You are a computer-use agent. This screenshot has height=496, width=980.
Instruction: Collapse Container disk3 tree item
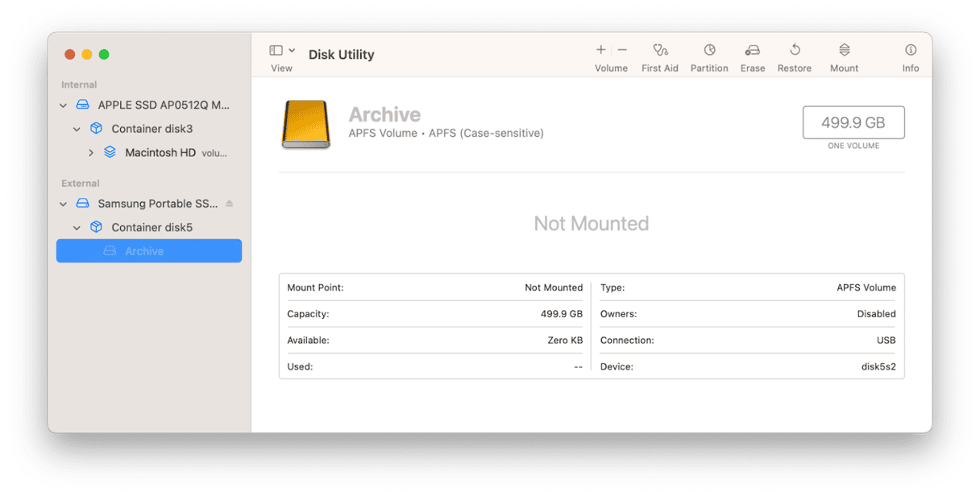pos(77,129)
